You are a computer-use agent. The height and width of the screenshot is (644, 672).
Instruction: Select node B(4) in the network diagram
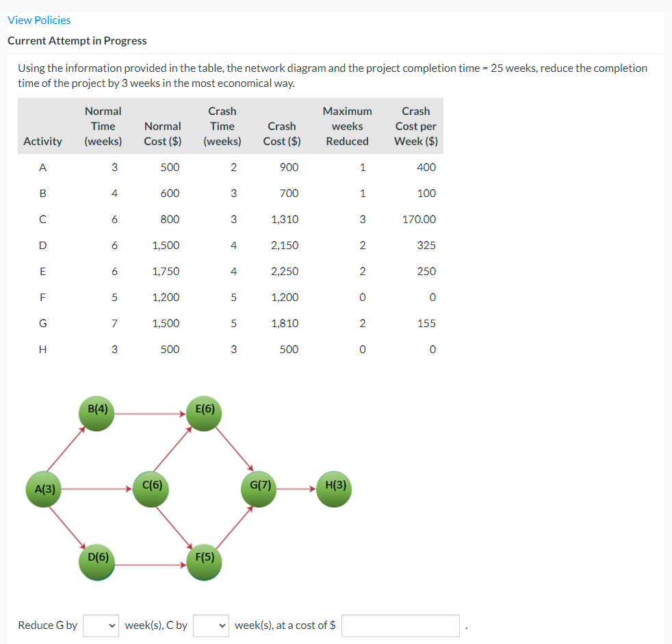96,413
